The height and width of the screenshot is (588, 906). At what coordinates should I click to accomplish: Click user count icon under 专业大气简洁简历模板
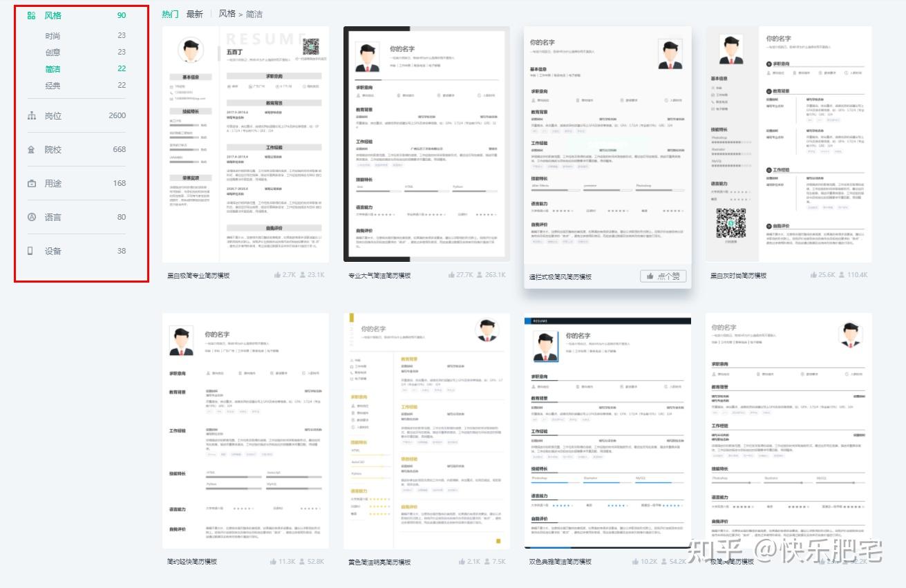479,275
